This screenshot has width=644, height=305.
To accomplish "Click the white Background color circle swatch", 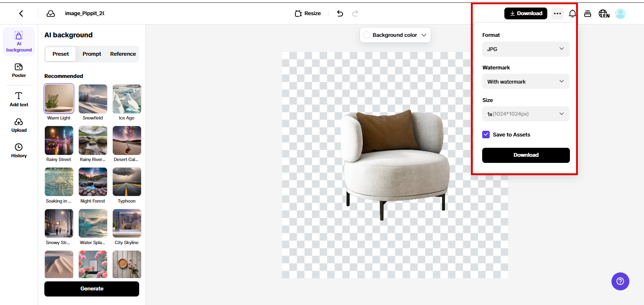I will (x=367, y=35).
